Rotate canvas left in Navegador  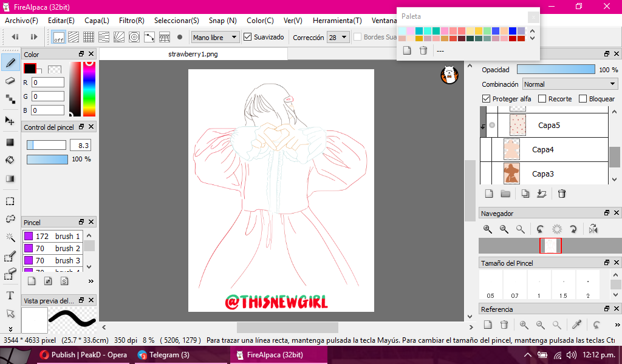(540, 229)
